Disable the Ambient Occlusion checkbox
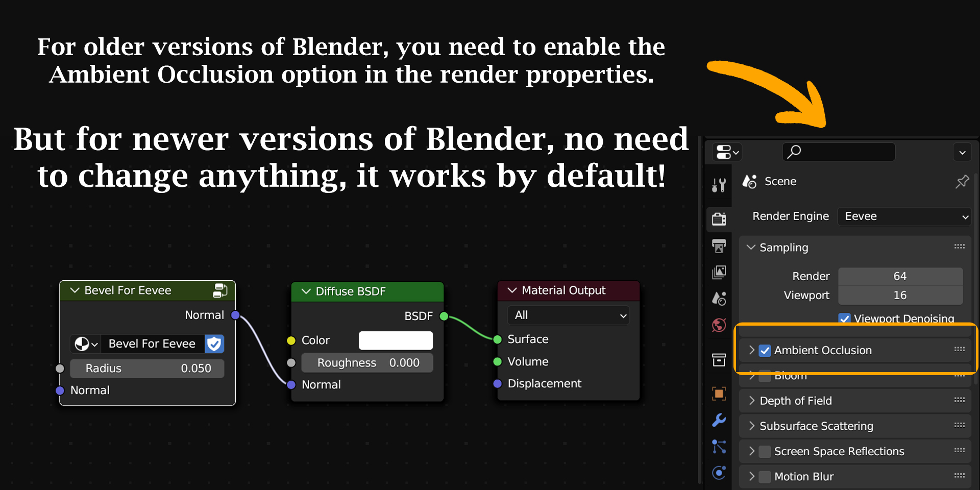Viewport: 980px width, 490px height. point(765,351)
